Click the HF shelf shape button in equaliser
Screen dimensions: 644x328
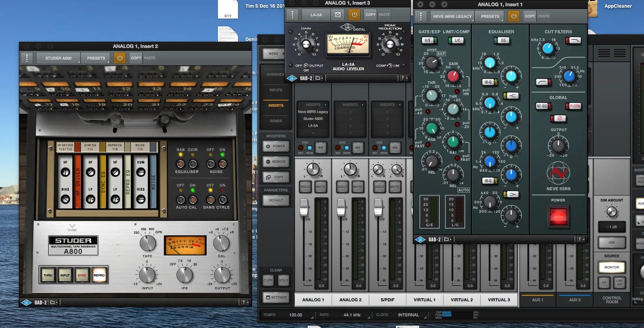click(511, 96)
